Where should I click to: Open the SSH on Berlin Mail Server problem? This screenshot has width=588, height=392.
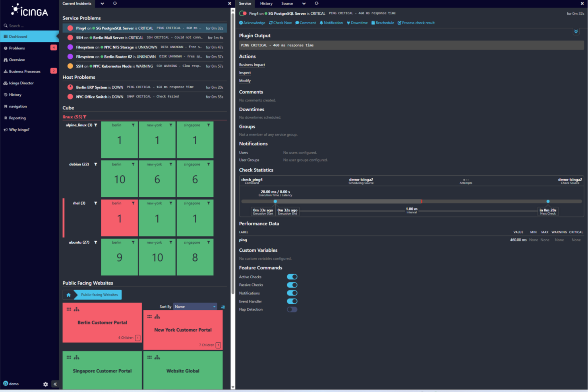[x=145, y=38]
